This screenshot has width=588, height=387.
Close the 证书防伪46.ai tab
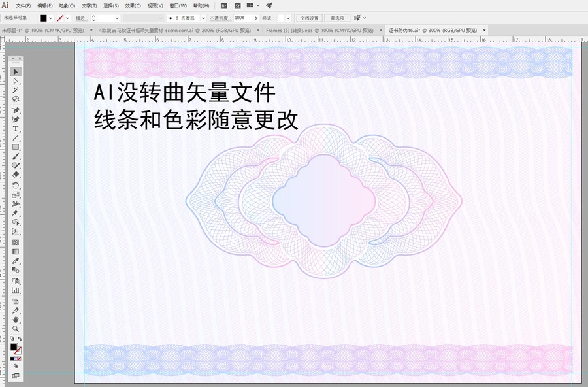(485, 31)
